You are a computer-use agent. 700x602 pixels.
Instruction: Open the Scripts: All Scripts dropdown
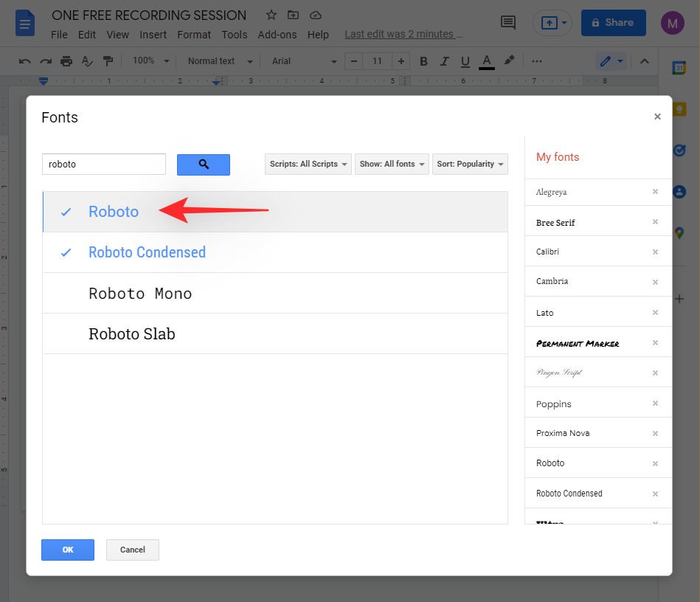click(x=308, y=164)
